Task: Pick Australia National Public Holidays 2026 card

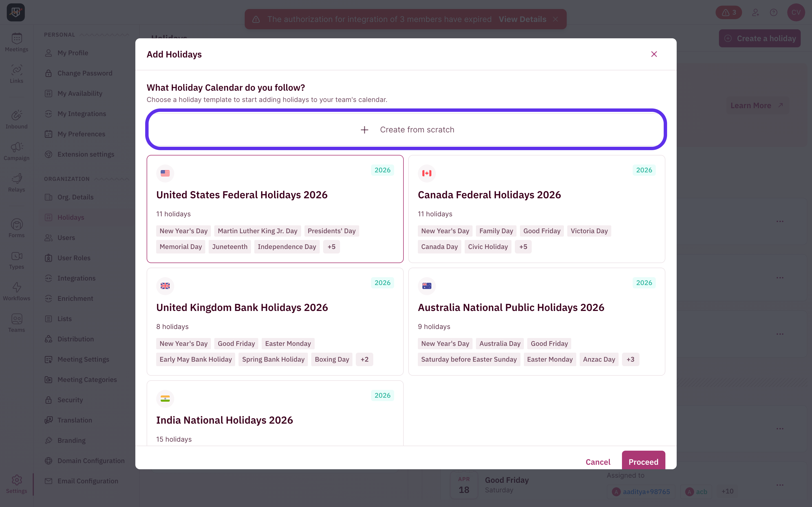Action: click(x=536, y=308)
